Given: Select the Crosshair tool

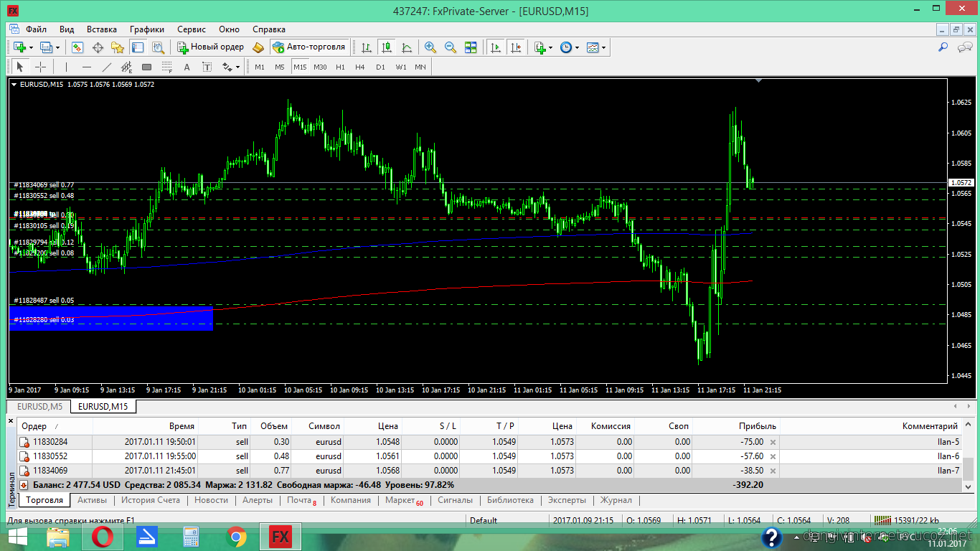Looking at the screenshot, I should tap(41, 67).
